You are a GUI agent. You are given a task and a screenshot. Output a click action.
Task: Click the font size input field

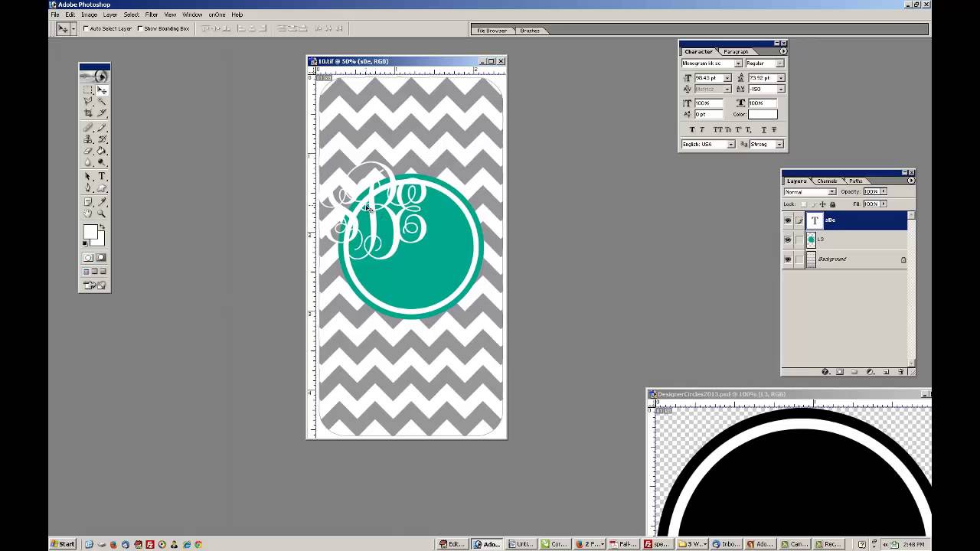tap(709, 78)
